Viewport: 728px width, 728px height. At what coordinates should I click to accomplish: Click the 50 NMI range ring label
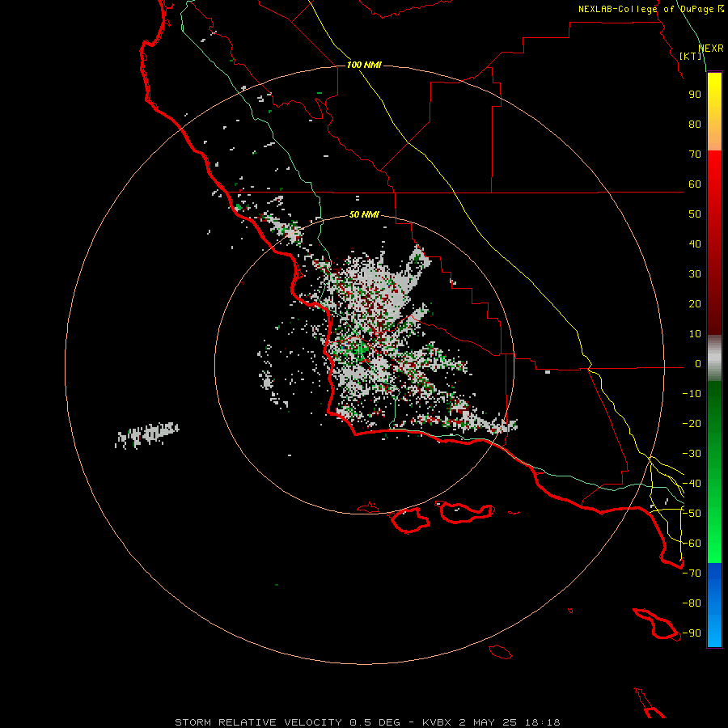pyautogui.click(x=364, y=214)
